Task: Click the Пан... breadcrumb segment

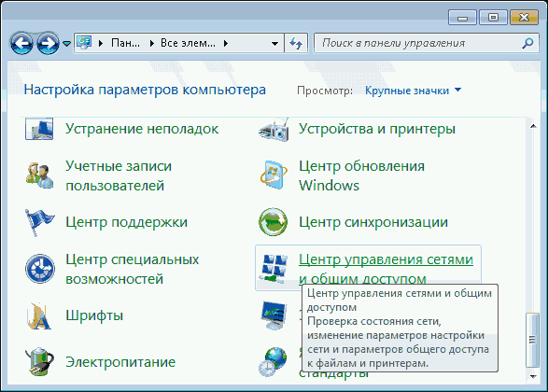Action: pyautogui.click(x=125, y=43)
